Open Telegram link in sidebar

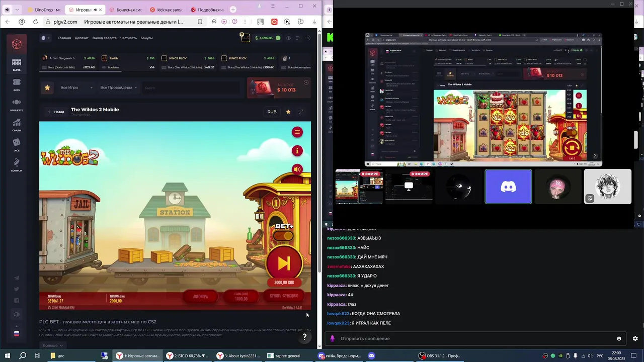(x=17, y=278)
